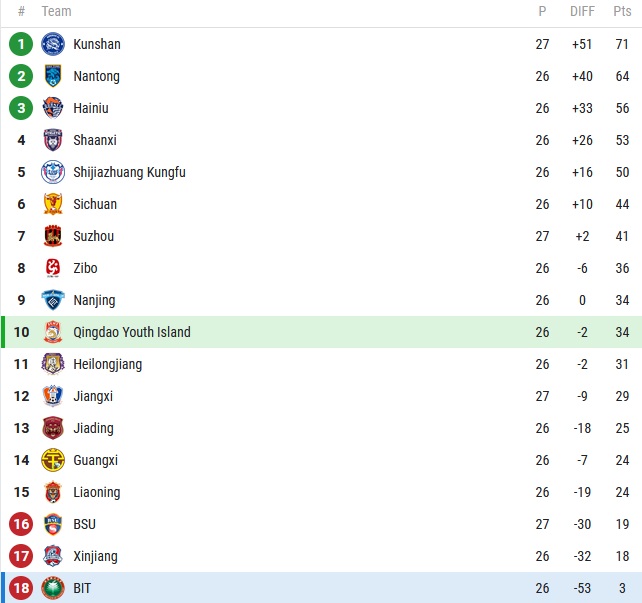Viewport: 642px width, 603px height.
Task: Click the BIT team logo
Action: (53, 588)
